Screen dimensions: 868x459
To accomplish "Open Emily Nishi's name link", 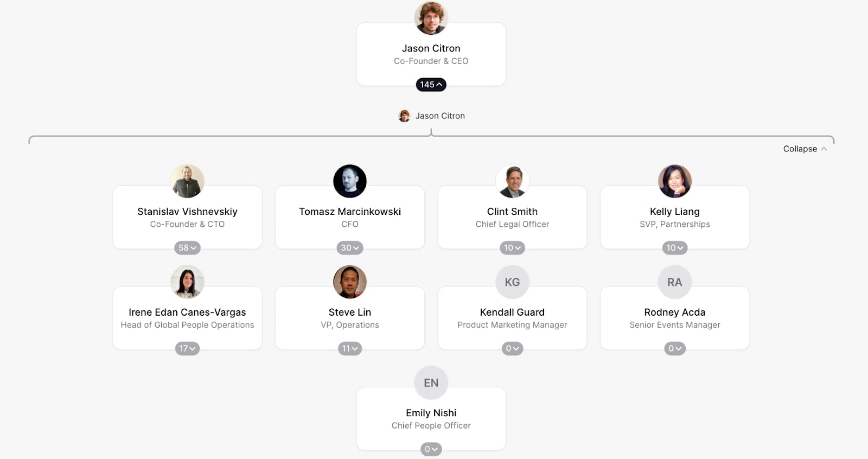I will 431,413.
